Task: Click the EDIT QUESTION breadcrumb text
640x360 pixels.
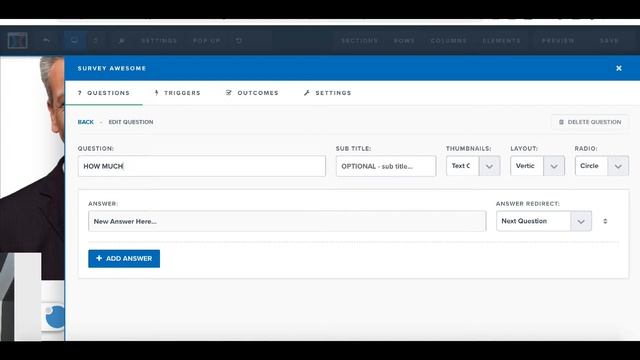Action: [x=131, y=122]
